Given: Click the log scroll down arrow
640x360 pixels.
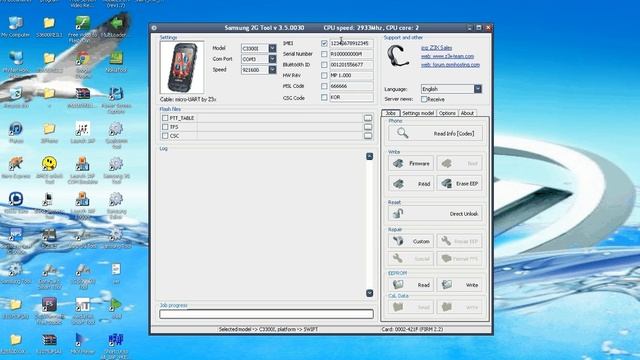Looking at the screenshot, I should point(369,293).
